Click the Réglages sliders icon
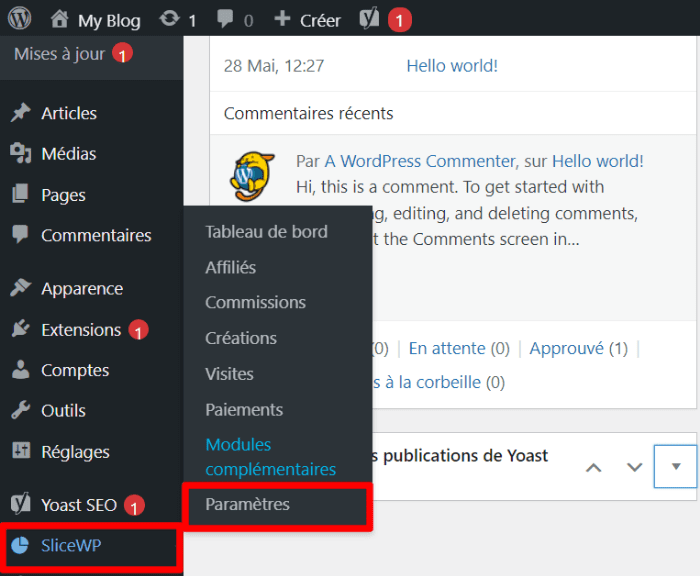This screenshot has height=576, width=700. [21, 451]
